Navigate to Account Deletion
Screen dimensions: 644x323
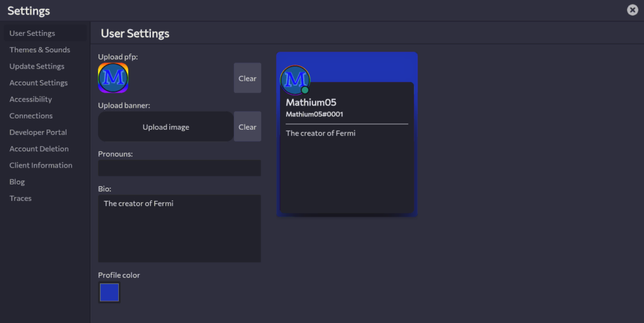[39, 149]
